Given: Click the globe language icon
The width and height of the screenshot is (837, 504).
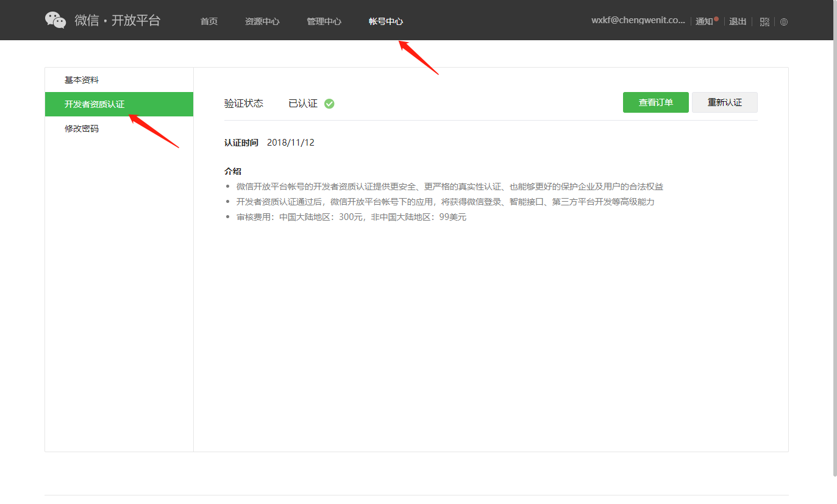Looking at the screenshot, I should click(784, 21).
